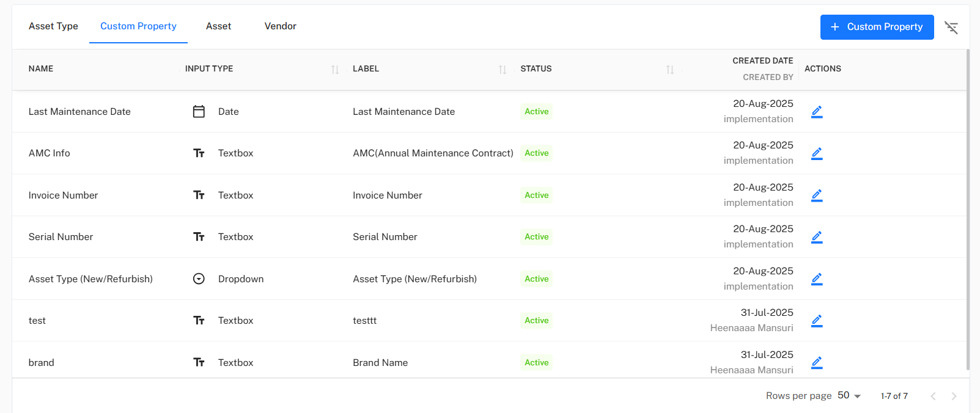Viewport: 980px width, 413px height.
Task: Open the Asset tab
Action: point(218,26)
